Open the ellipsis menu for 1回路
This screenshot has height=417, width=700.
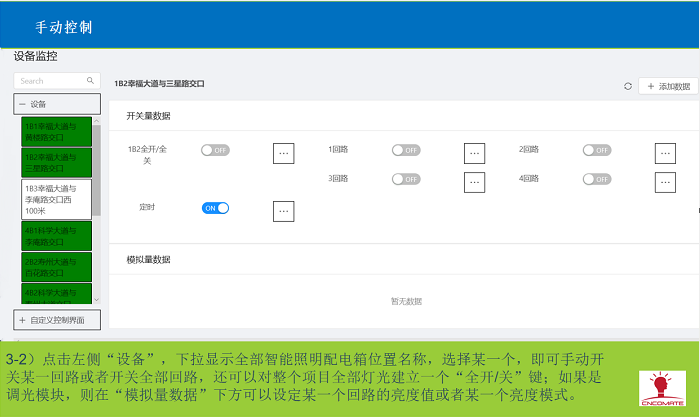474,153
